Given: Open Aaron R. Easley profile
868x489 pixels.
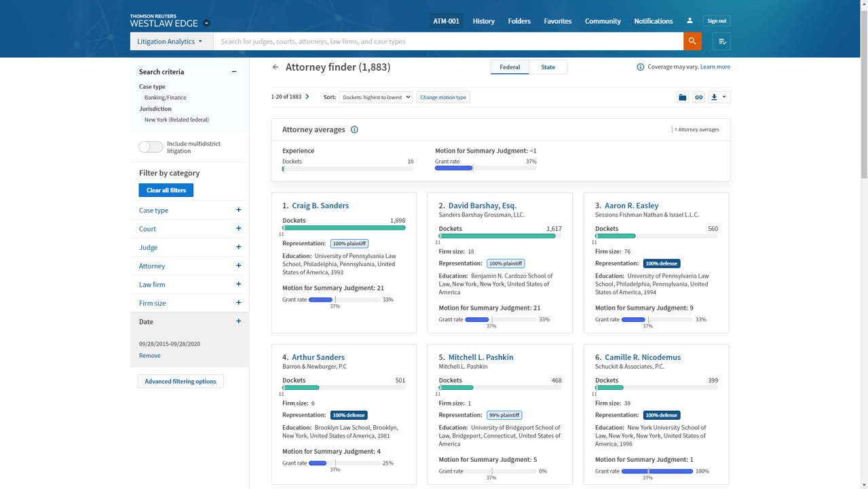Looking at the screenshot, I should click(x=632, y=206).
